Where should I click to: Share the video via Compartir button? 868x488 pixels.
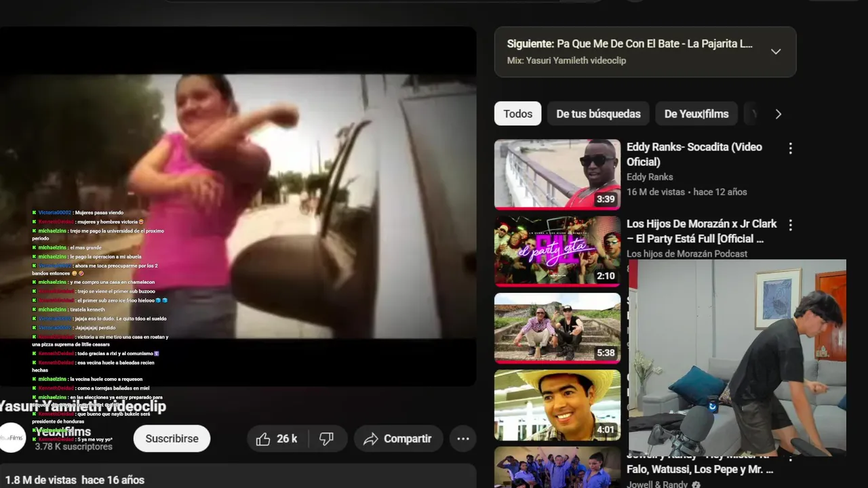pos(398,439)
